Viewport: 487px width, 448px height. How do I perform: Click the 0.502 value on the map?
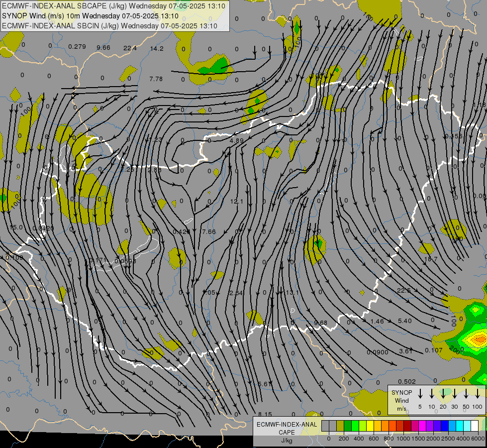tap(406, 381)
